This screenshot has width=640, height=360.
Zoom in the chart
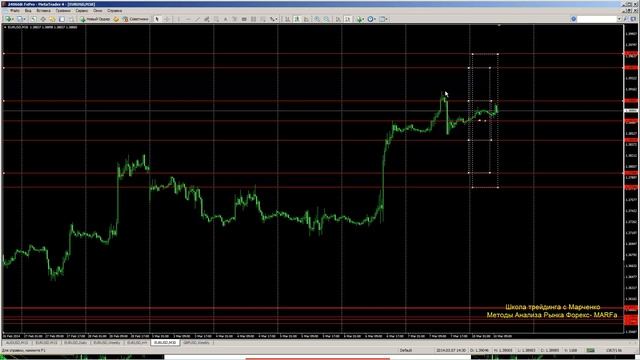coord(317,19)
